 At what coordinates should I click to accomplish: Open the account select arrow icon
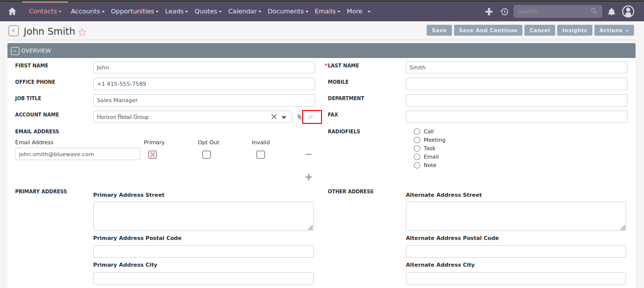click(x=299, y=117)
